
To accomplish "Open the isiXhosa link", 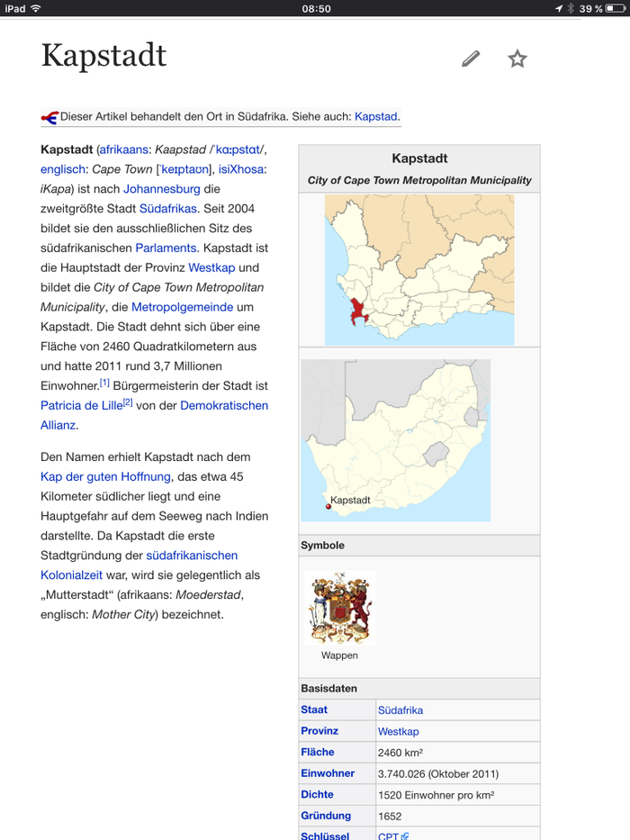I will 241,169.
